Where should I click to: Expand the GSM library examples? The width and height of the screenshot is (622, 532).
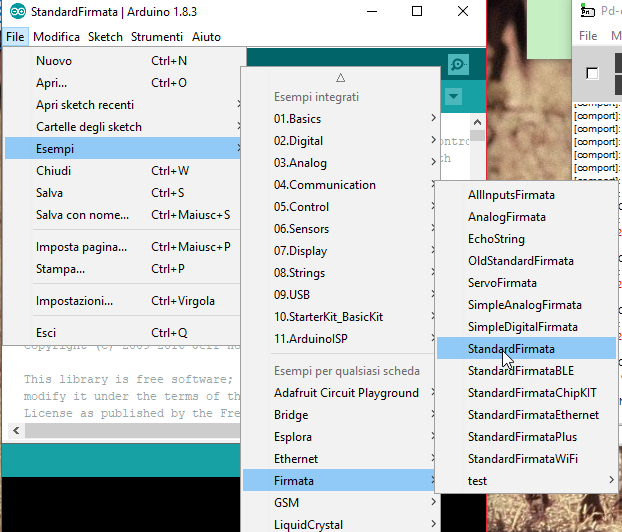point(340,503)
